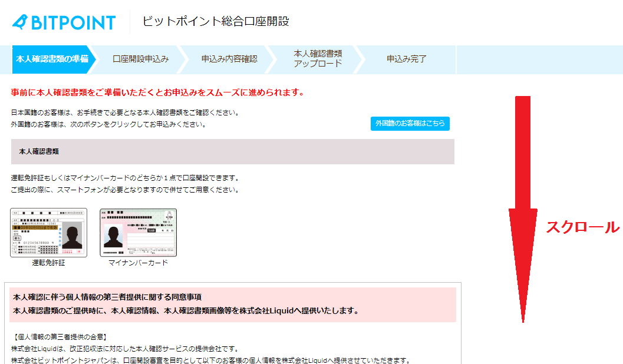Viewport: 623px width, 364px height.
Task: Switch to the 本人確認書類アップロード step
Action: 318,59
